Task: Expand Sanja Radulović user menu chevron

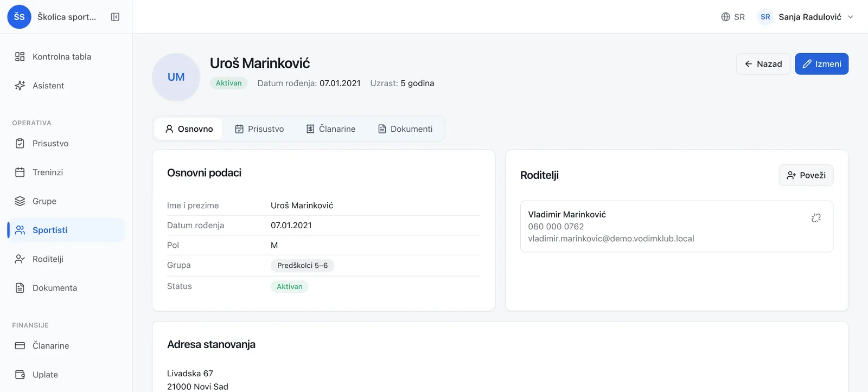Action: (x=851, y=17)
